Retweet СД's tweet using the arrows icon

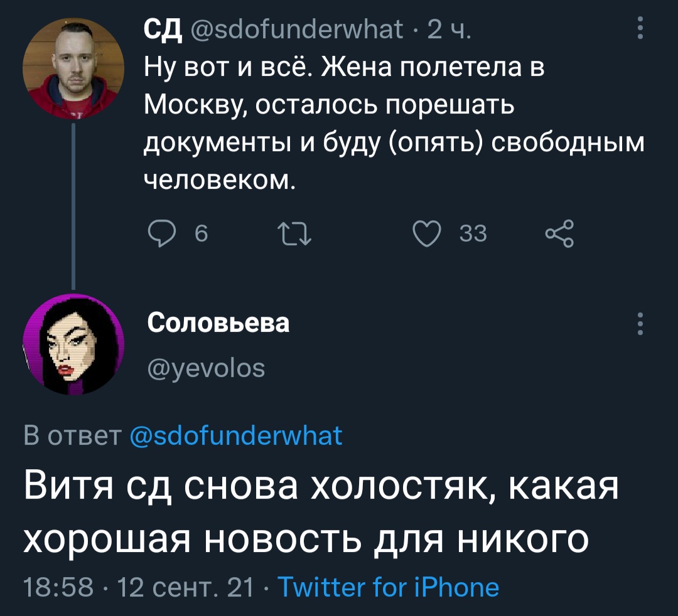[x=294, y=233]
